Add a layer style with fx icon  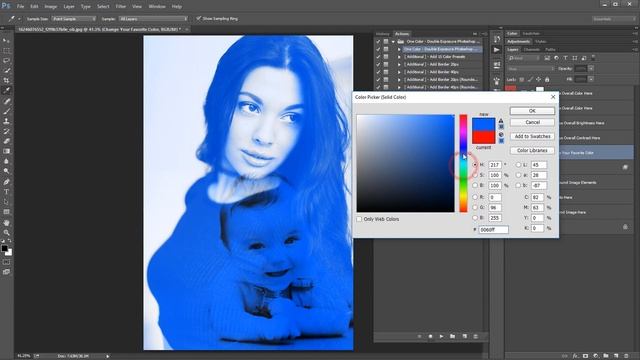[575, 356]
